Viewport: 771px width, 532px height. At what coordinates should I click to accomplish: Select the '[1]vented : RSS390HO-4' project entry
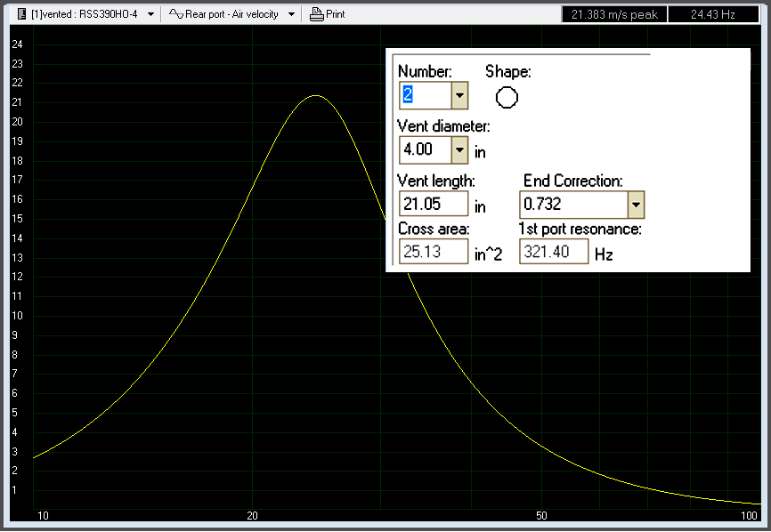click(x=84, y=14)
